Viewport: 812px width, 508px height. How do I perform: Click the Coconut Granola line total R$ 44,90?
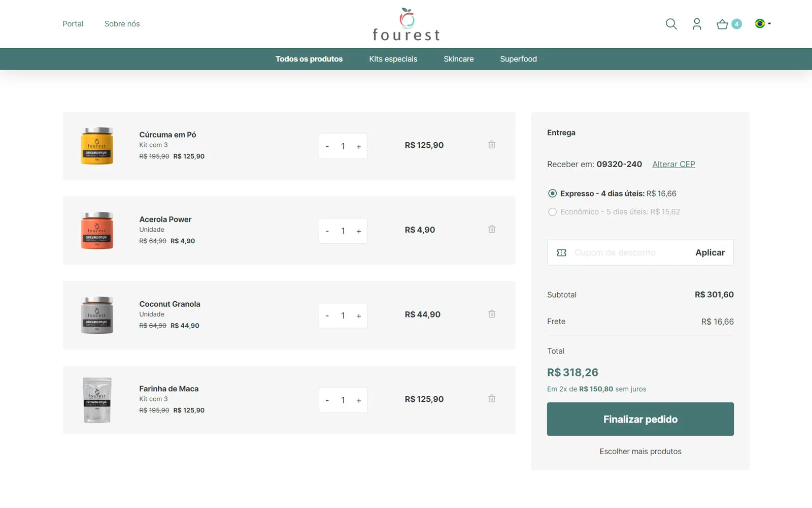click(422, 314)
